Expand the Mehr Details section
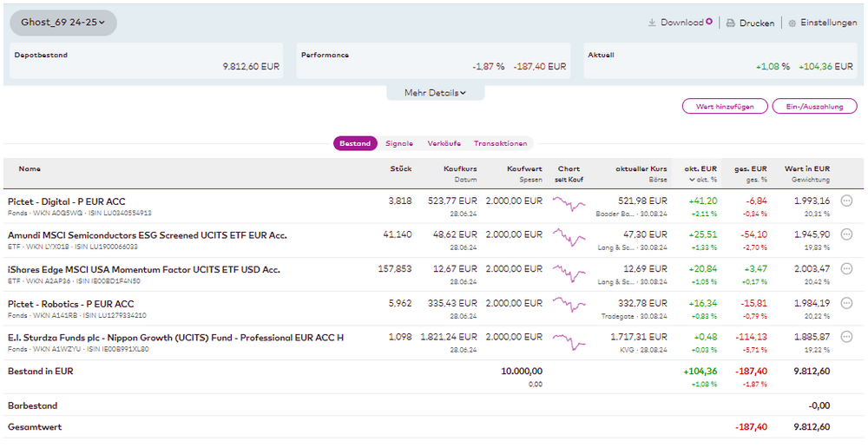This screenshot has height=448, width=868. (435, 93)
